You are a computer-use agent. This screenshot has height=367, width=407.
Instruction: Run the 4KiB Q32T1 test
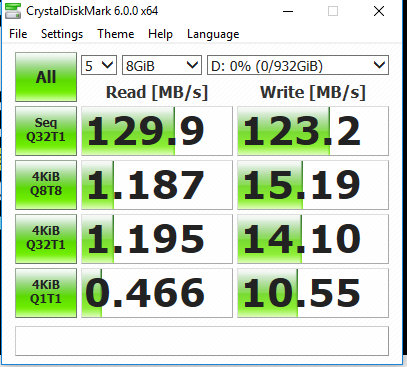[46, 239]
